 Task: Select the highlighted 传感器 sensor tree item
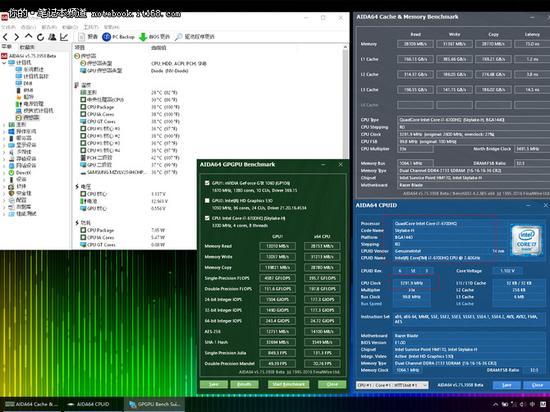(27, 117)
